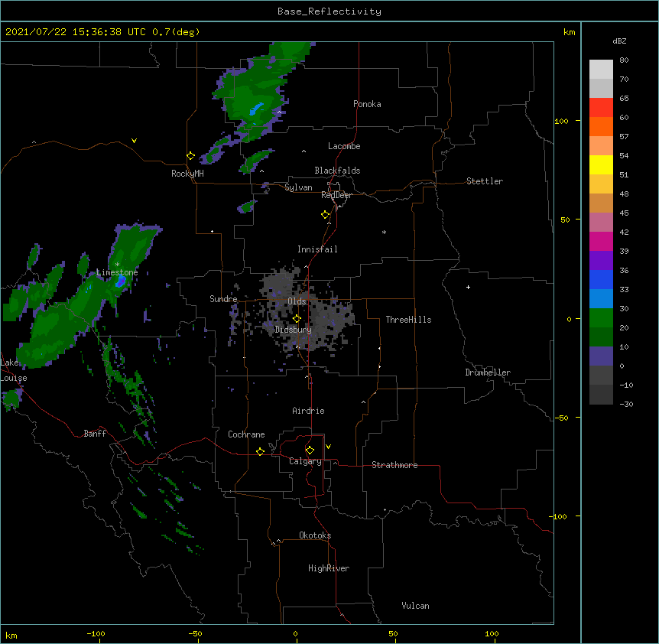
Task: Click the yellow V marker east of Calgary
Action: pos(328,447)
